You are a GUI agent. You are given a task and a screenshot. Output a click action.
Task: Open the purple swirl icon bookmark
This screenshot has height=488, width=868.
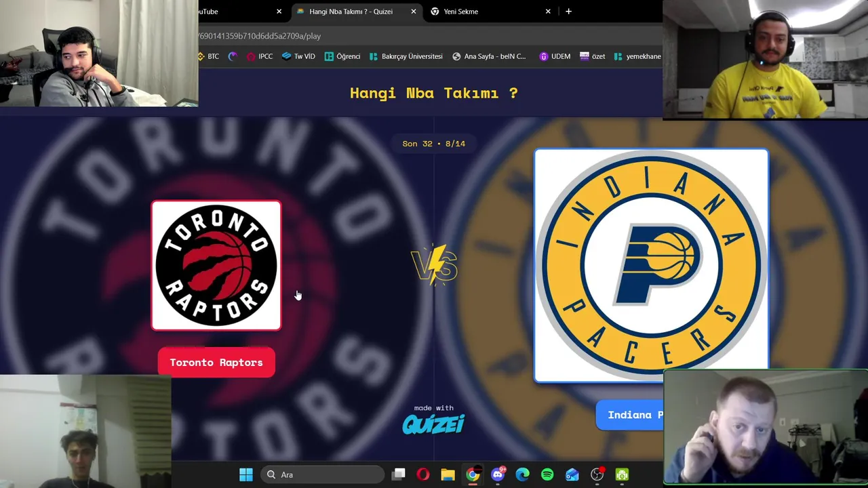[233, 56]
